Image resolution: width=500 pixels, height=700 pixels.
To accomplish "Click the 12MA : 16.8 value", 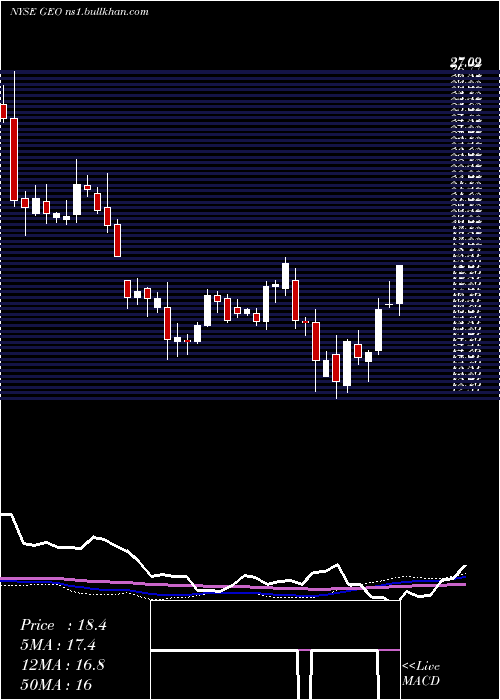I will (x=63, y=664).
